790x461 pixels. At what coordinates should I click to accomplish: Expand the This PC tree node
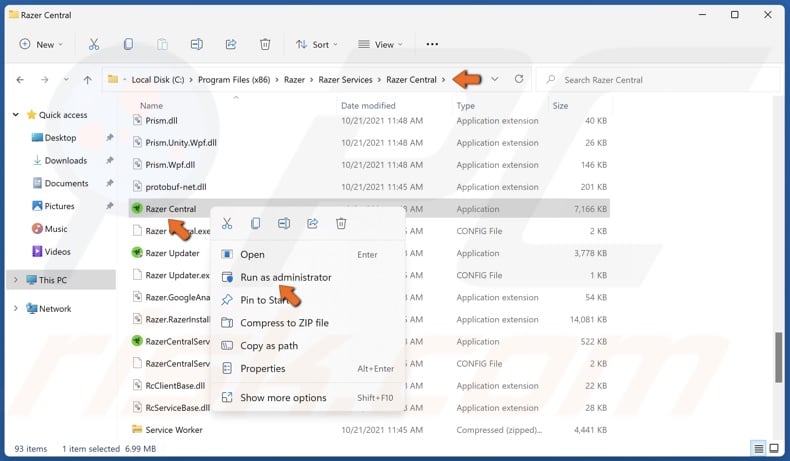click(x=16, y=280)
